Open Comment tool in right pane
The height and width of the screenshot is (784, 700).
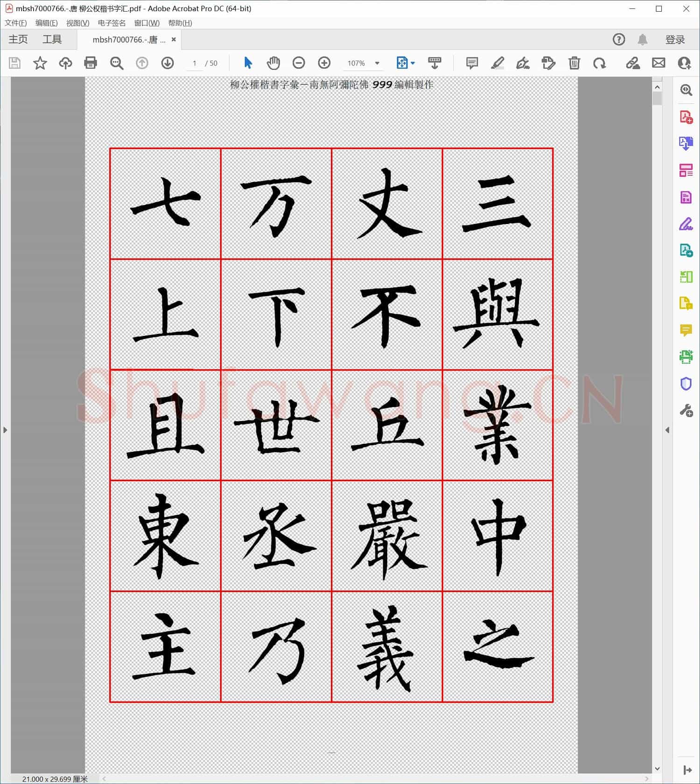pyautogui.click(x=686, y=330)
